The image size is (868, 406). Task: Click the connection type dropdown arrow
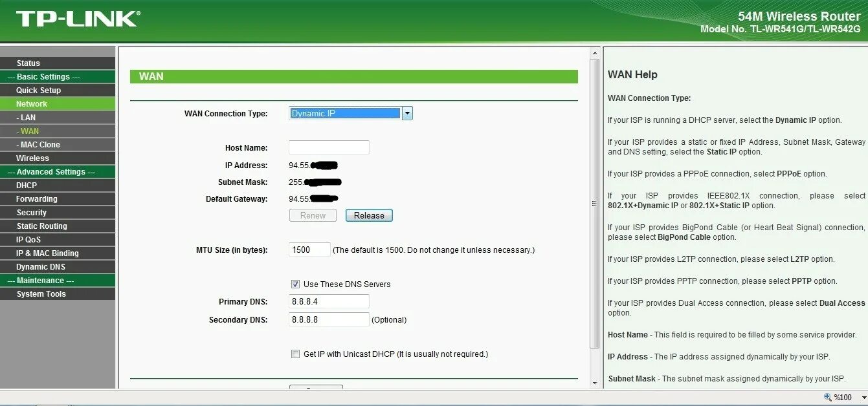click(407, 113)
